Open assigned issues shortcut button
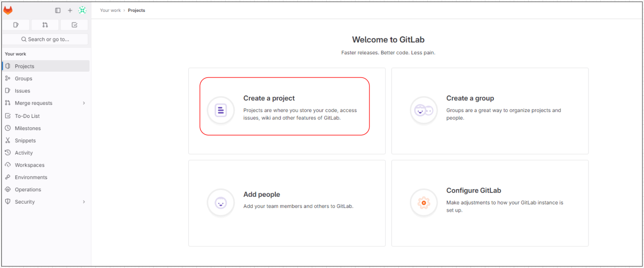Viewport: 644px width, 268px height. pos(16,25)
